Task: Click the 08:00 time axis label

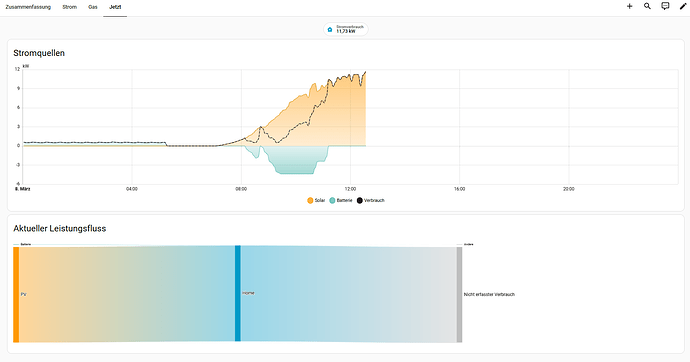Action: coord(241,189)
